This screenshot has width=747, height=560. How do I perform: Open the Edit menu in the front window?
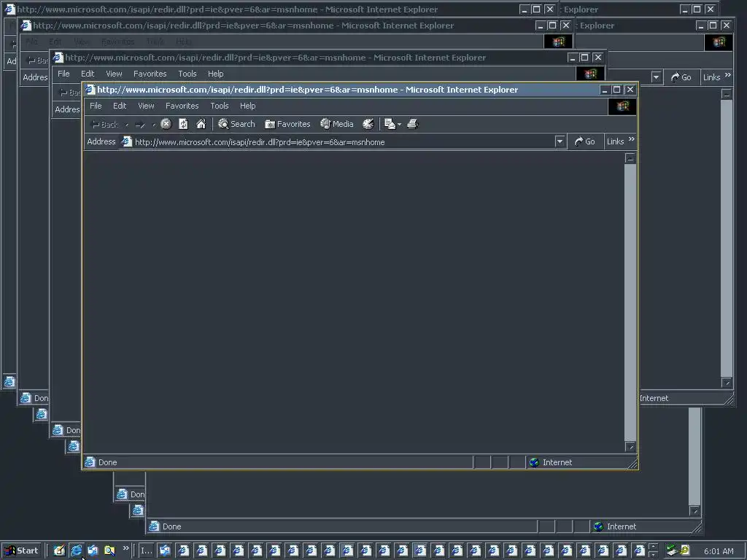[120, 106]
